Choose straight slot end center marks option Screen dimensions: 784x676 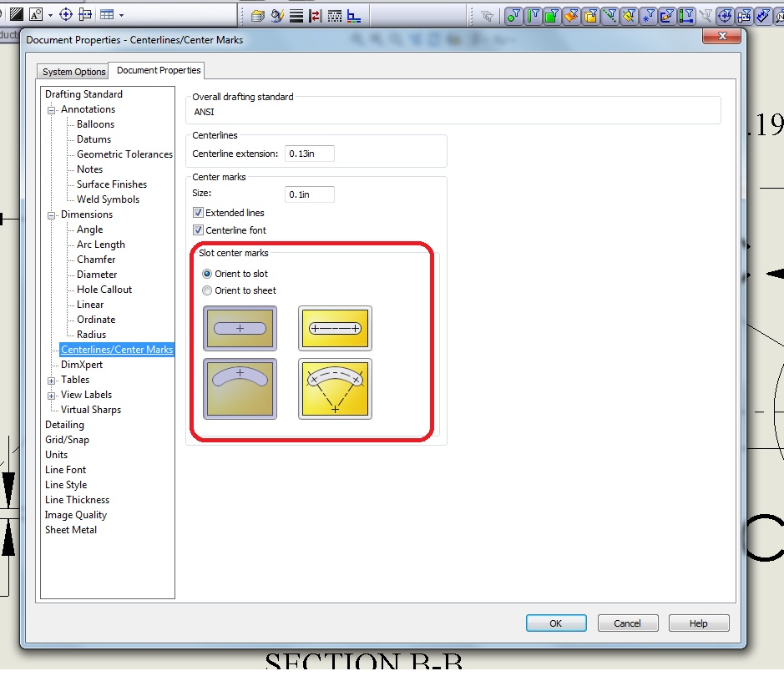pos(335,328)
